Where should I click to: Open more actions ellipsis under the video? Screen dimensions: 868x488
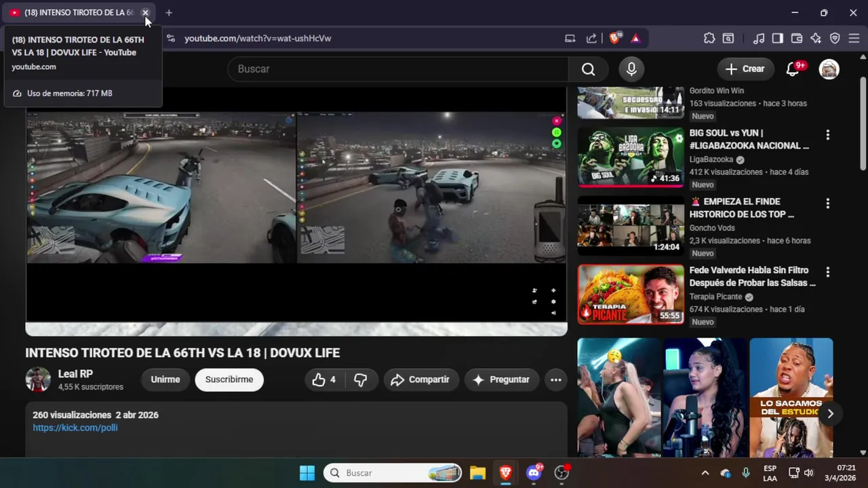pyautogui.click(x=555, y=380)
